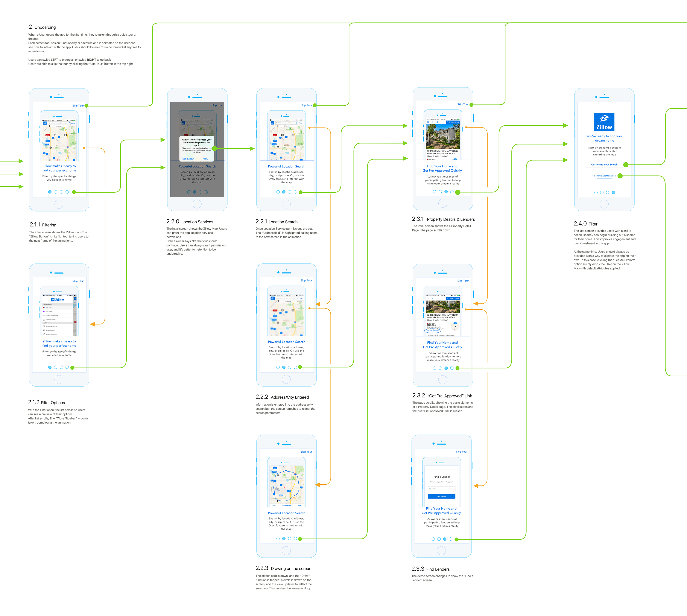Click the '2.4.0 Filter' caption heading
Viewport: 687px width, 616px height.
(585, 224)
